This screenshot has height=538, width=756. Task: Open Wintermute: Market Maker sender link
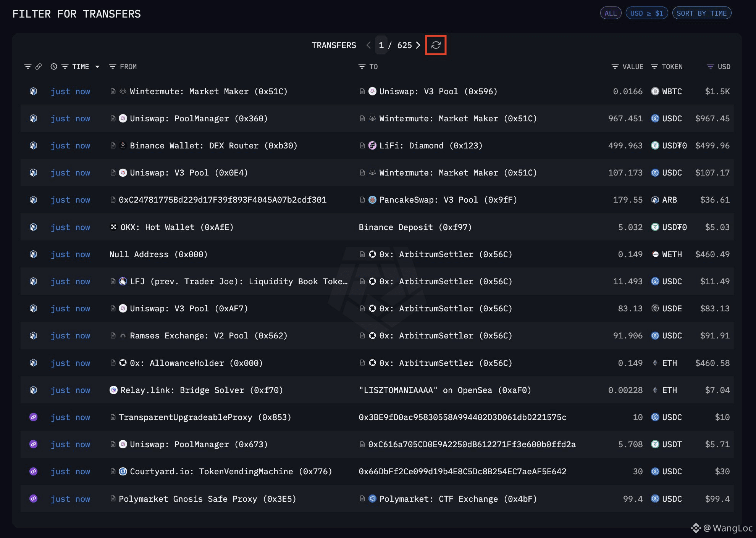[x=208, y=92]
